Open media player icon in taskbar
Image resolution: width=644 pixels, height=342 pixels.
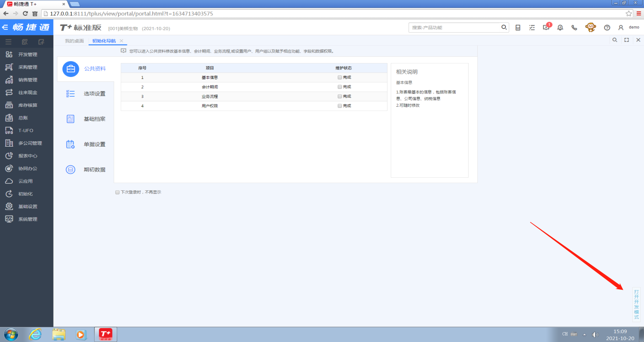coord(80,334)
